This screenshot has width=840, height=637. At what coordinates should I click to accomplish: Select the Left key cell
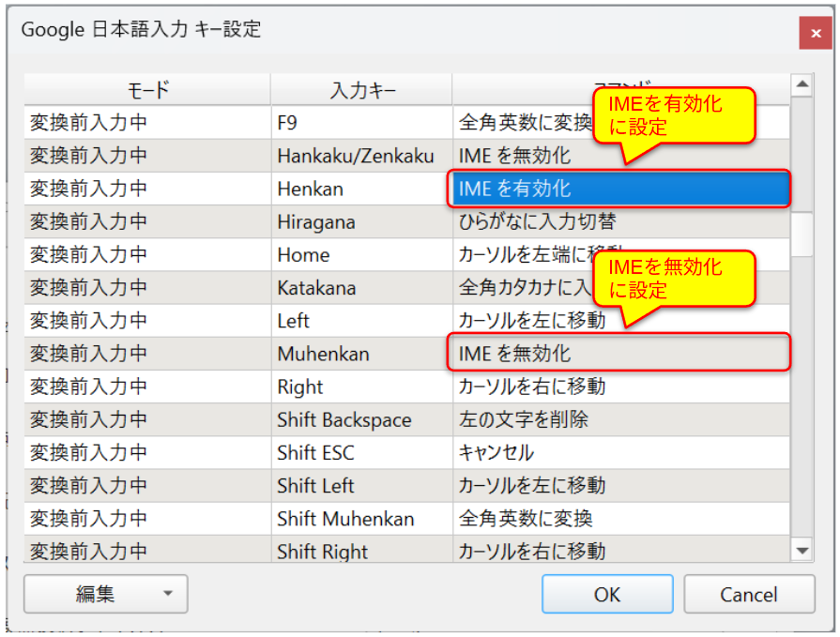click(361, 321)
